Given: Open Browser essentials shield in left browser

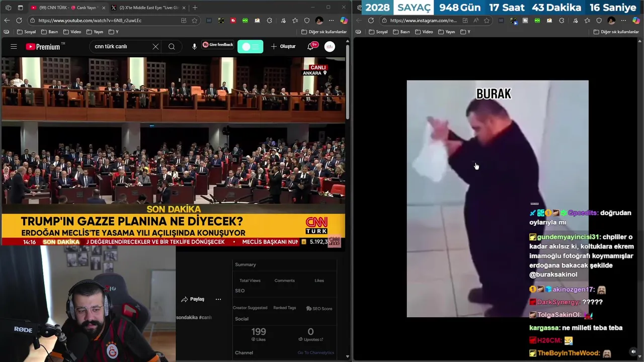Looking at the screenshot, I should 307,21.
